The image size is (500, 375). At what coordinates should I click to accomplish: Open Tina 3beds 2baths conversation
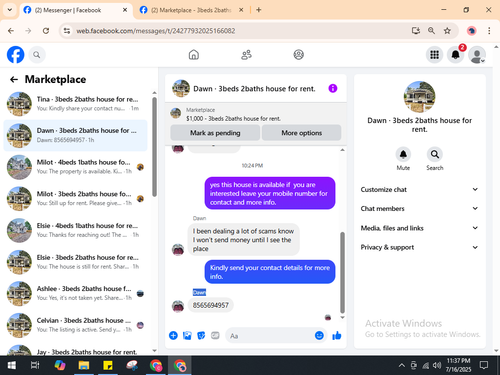coord(75,104)
